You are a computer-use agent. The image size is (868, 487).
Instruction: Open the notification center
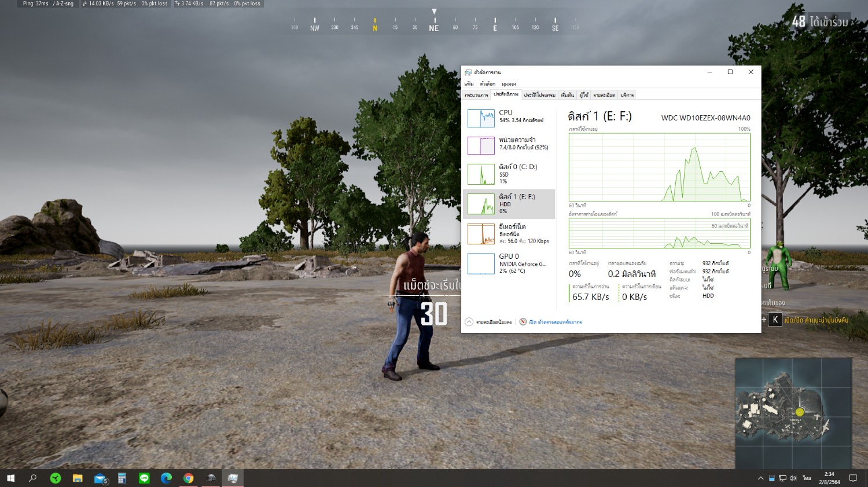(x=853, y=478)
